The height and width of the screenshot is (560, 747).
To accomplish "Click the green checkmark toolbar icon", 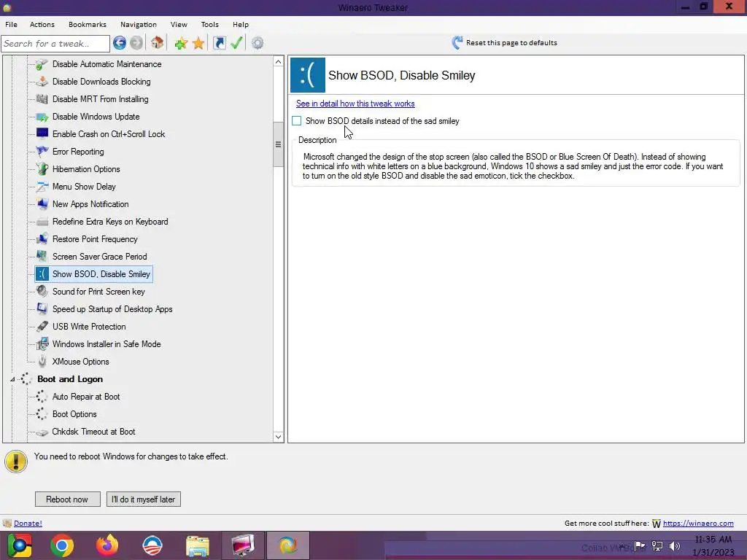I will (237, 43).
